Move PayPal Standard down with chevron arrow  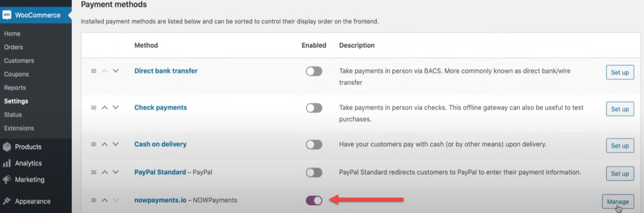tap(116, 172)
